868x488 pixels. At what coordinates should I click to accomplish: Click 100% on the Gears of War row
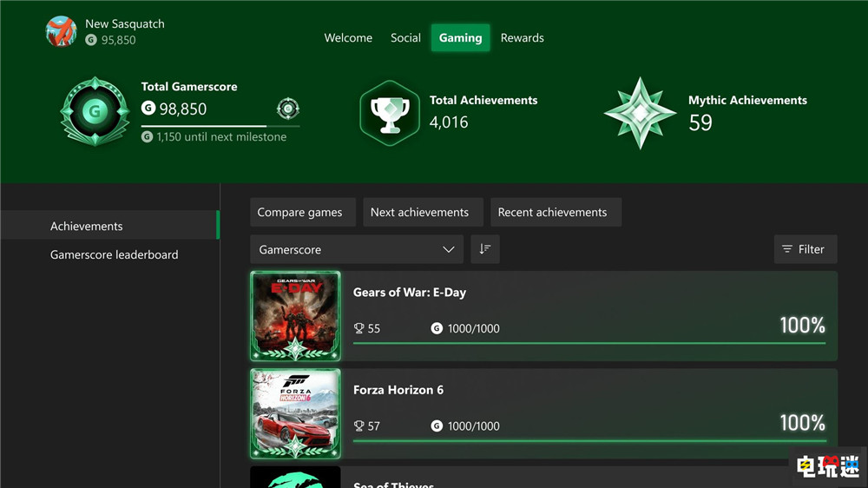pyautogui.click(x=803, y=325)
